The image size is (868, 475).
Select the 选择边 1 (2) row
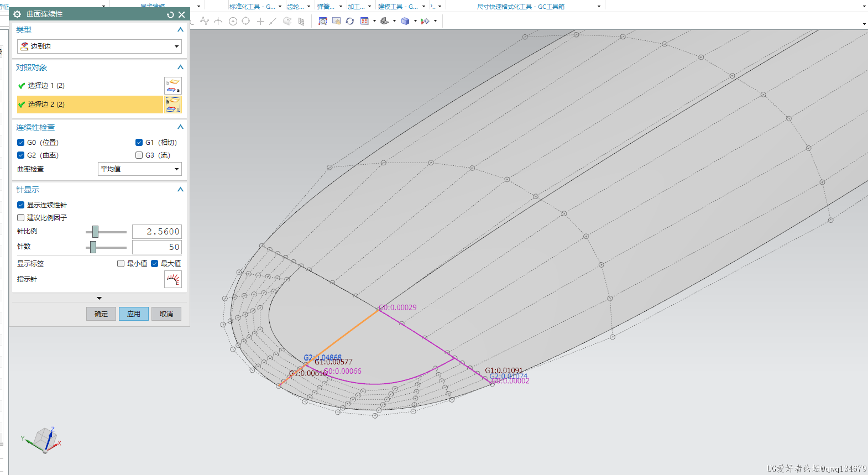90,86
